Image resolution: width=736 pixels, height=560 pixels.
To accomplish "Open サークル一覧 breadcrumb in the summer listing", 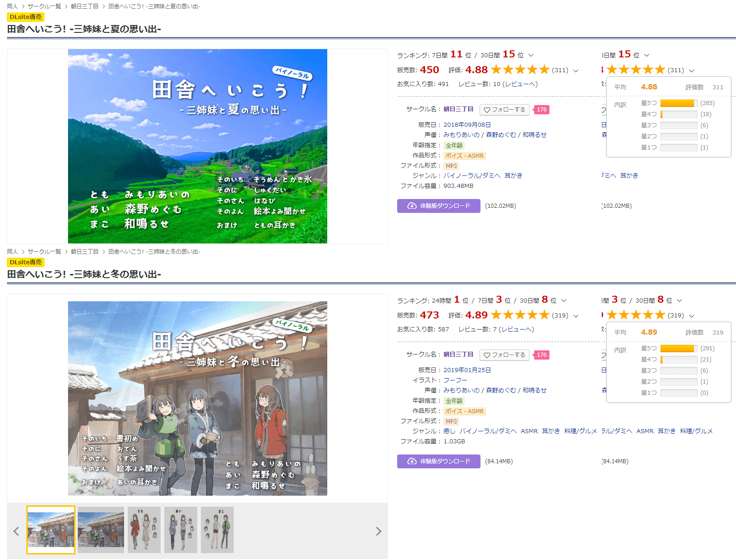I will [x=44, y=6].
